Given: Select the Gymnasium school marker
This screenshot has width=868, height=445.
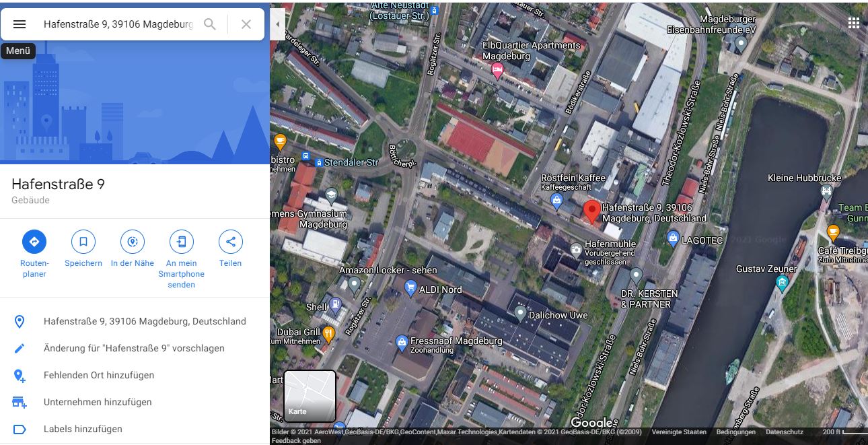Looking at the screenshot, I should click(330, 197).
